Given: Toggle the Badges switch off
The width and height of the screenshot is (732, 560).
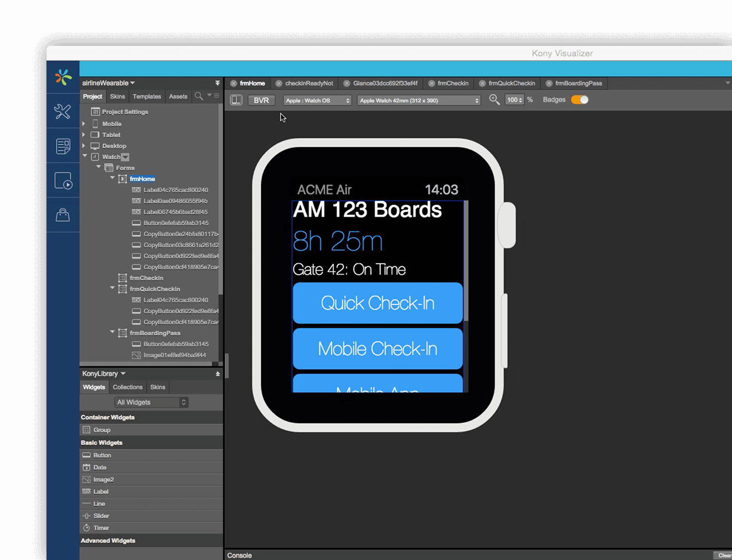Looking at the screenshot, I should pos(580,100).
